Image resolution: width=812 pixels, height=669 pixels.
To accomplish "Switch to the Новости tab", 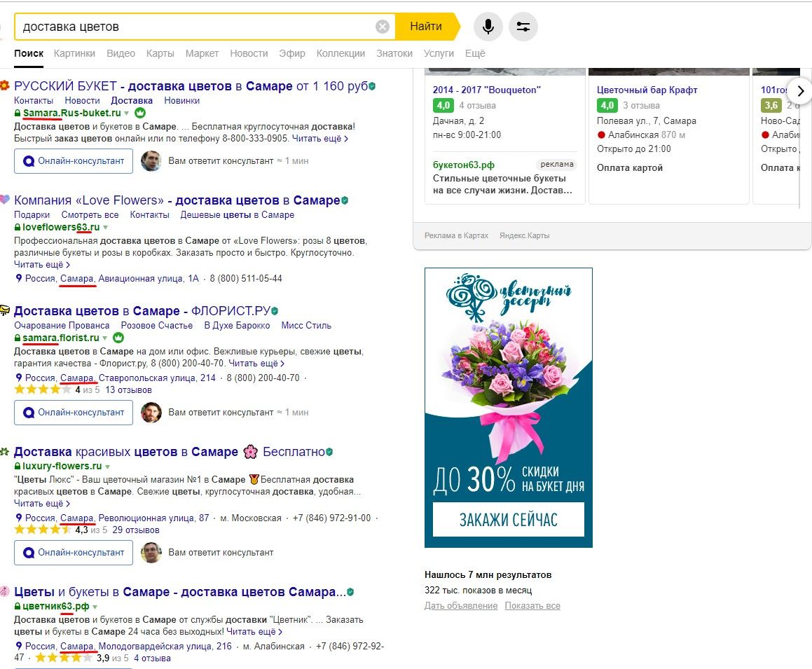I will pyautogui.click(x=249, y=53).
